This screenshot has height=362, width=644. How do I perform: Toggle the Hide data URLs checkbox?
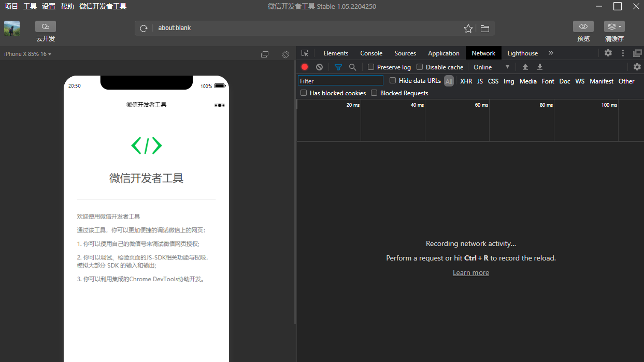click(393, 81)
